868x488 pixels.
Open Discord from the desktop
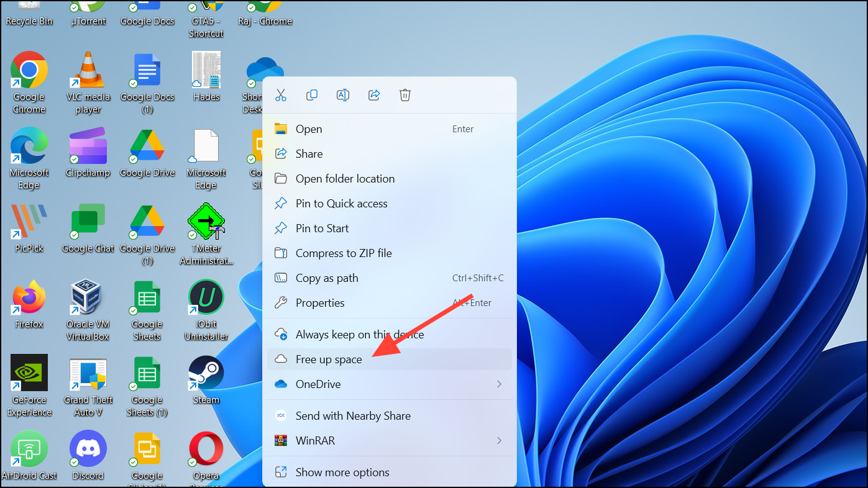(88, 448)
